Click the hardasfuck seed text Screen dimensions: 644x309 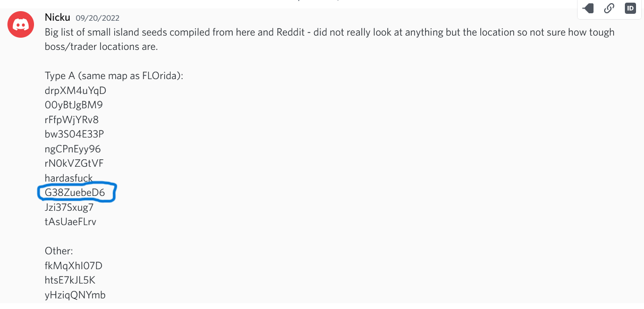pyautogui.click(x=69, y=178)
